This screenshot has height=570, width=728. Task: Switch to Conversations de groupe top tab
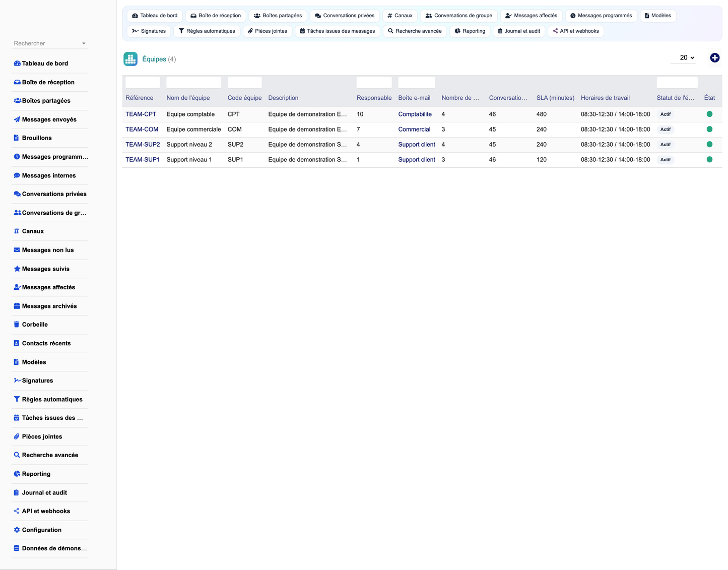click(459, 16)
